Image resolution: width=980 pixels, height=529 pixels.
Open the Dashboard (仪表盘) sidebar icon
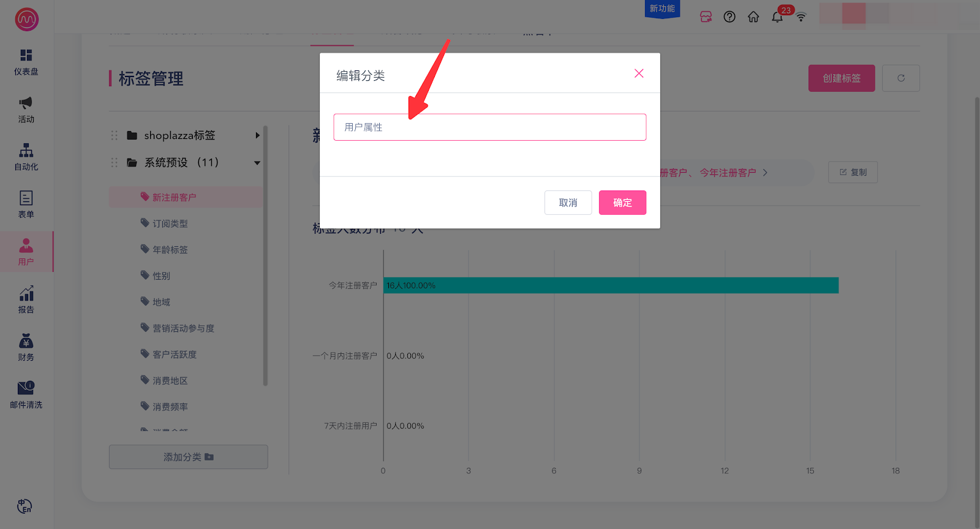tap(26, 62)
